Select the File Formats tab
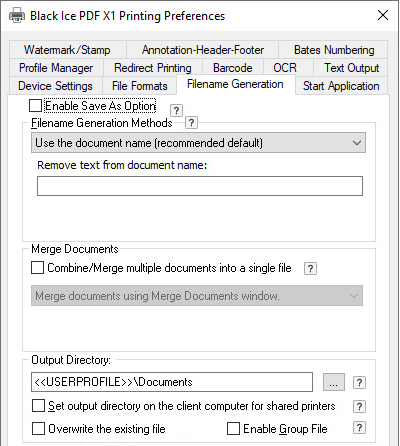 pyautogui.click(x=140, y=86)
